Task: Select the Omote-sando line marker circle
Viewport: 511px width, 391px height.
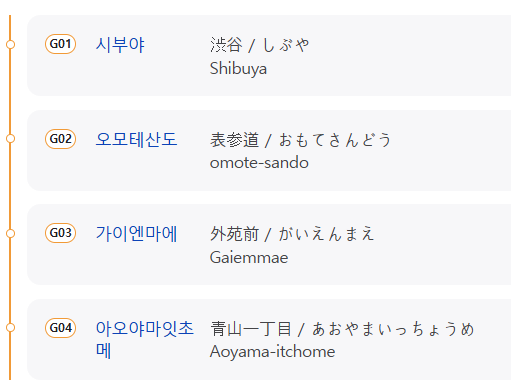Action: 10,139
